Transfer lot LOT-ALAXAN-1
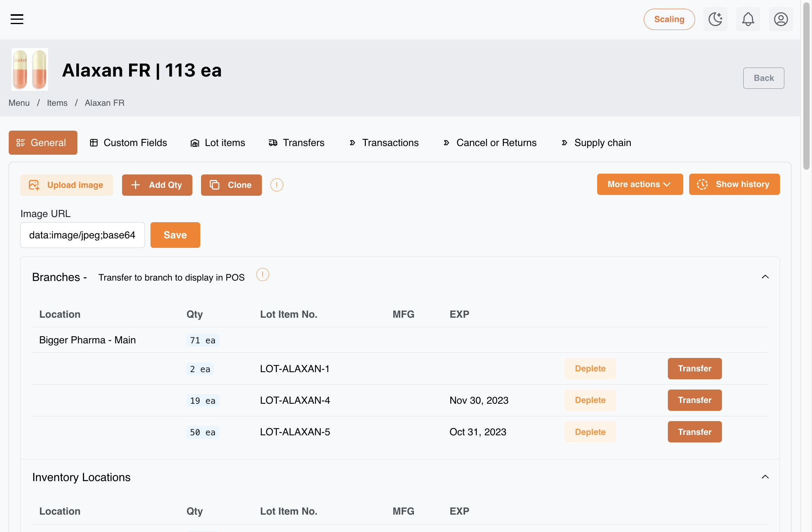 695,369
